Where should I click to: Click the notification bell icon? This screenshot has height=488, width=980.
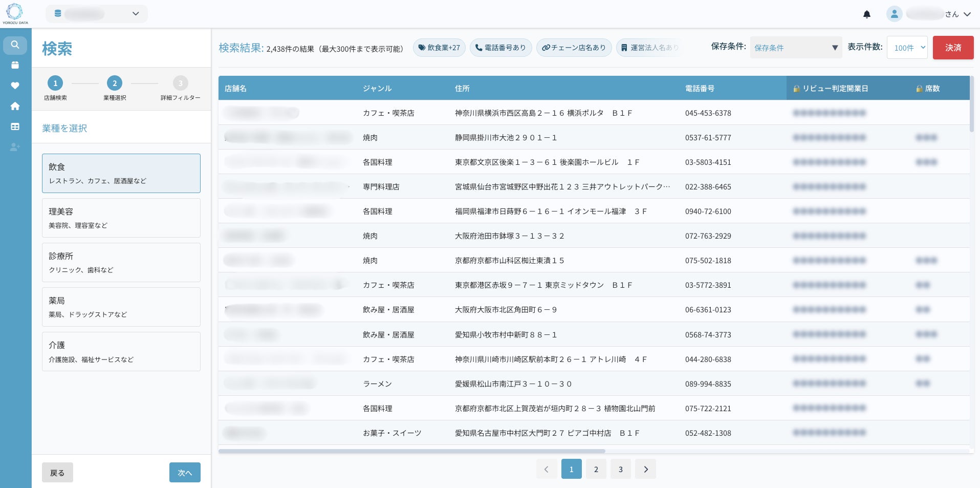(867, 14)
